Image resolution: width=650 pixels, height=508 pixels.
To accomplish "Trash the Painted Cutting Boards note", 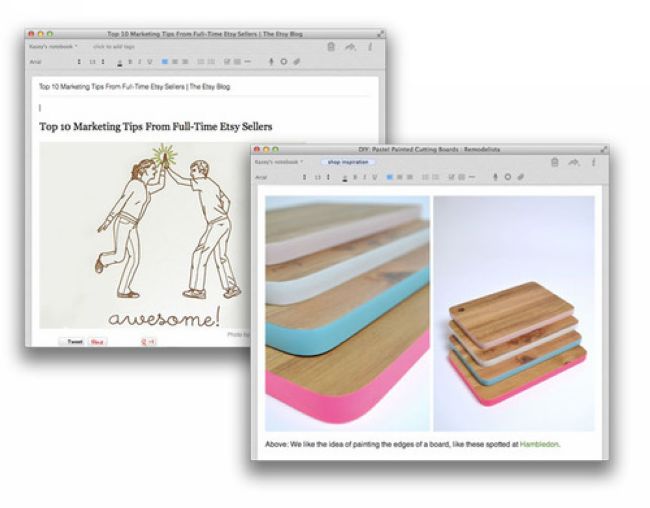I will [555, 161].
